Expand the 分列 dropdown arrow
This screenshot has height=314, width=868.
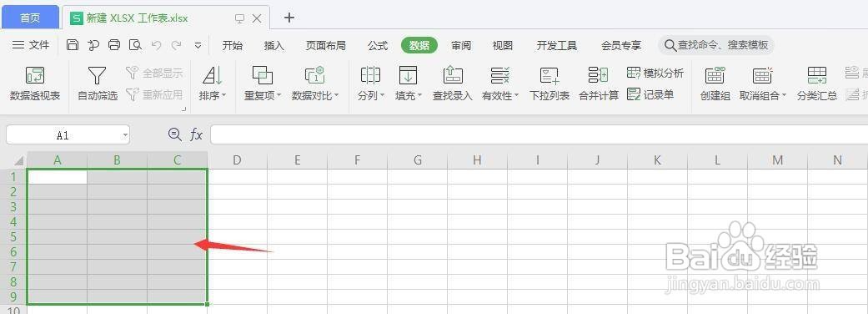point(381,96)
